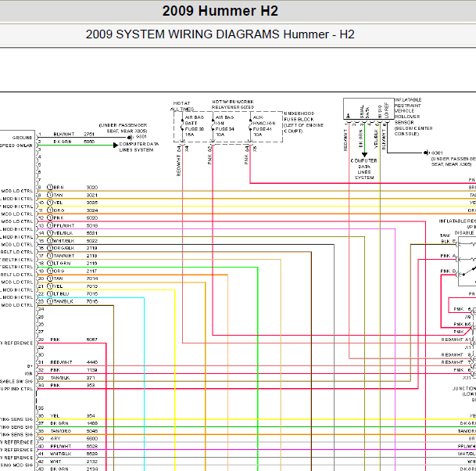Click the black arrow pointing to 'COMPUTER DATA LINES SYSTEM' on pin 2
Viewport: 476px width, 471px height.
pos(116,146)
